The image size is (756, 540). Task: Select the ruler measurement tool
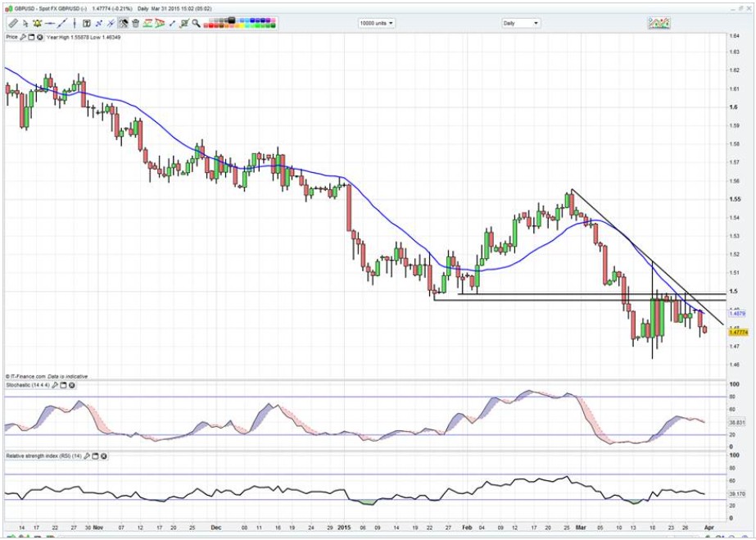coord(13,23)
